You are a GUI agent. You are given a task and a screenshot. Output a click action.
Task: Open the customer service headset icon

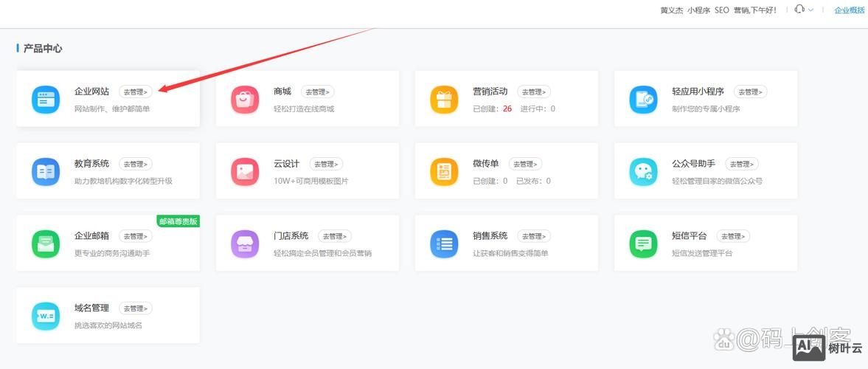pyautogui.click(x=799, y=10)
